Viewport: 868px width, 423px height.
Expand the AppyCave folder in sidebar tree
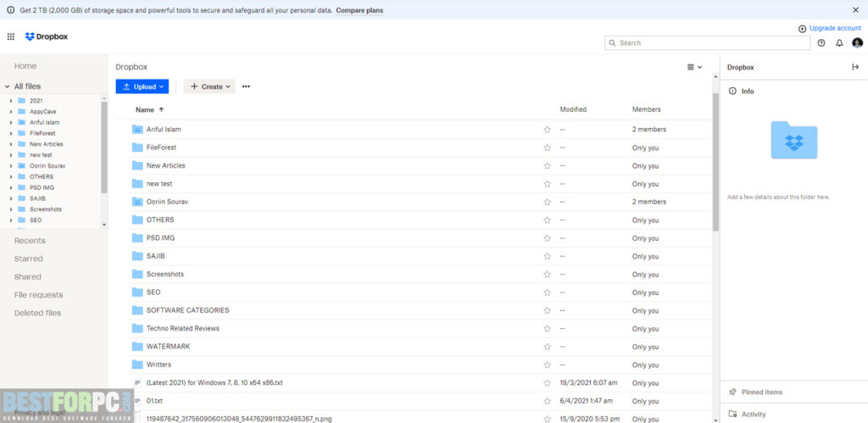10,111
